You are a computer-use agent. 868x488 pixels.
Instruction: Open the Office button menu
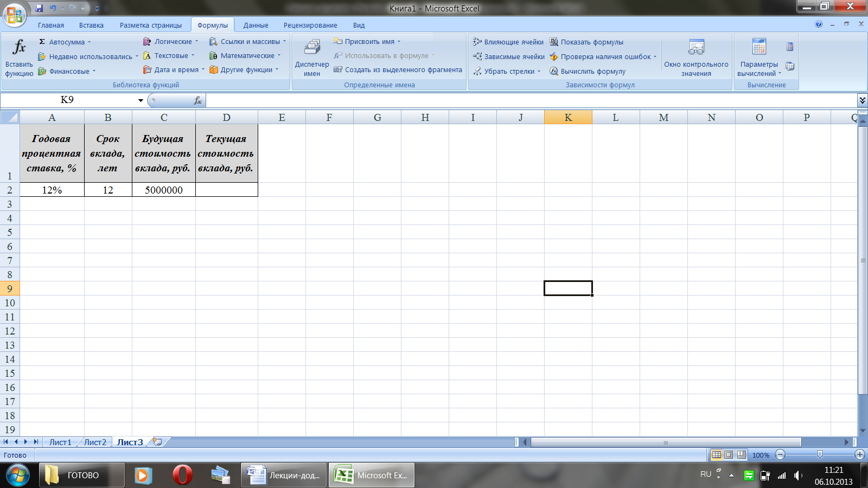point(14,14)
